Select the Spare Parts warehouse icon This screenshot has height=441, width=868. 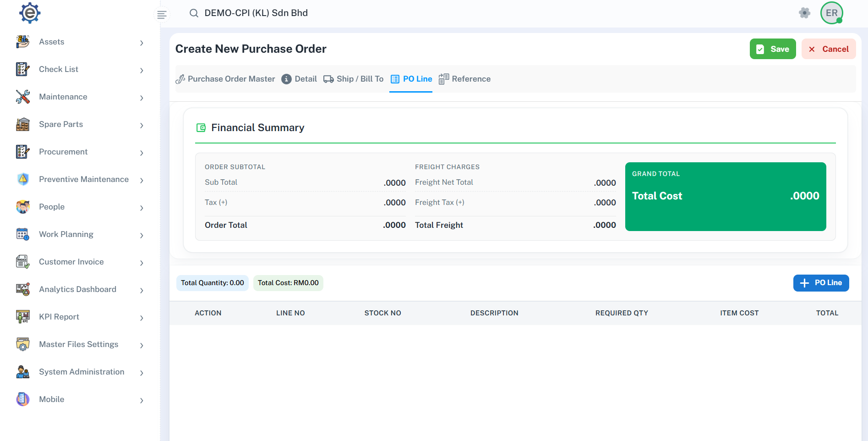point(23,124)
